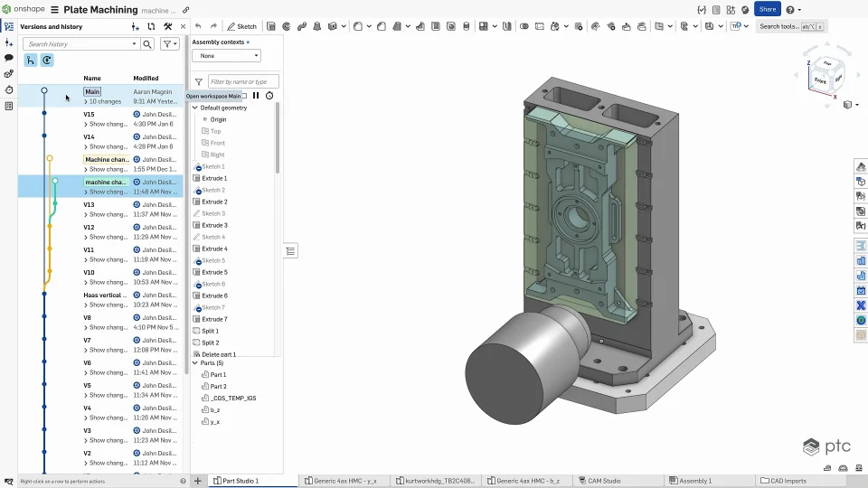Click the Sketch tool button
The image size is (868, 488).
(242, 26)
